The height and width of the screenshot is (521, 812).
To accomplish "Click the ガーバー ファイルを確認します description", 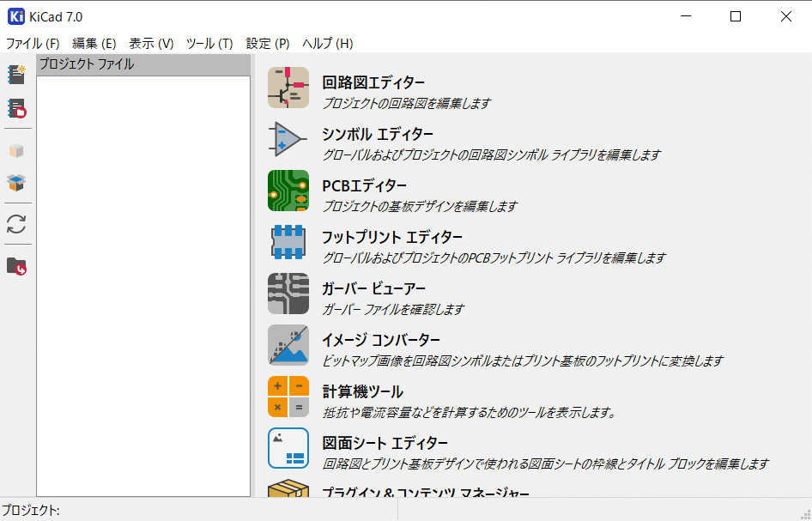I will (393, 310).
